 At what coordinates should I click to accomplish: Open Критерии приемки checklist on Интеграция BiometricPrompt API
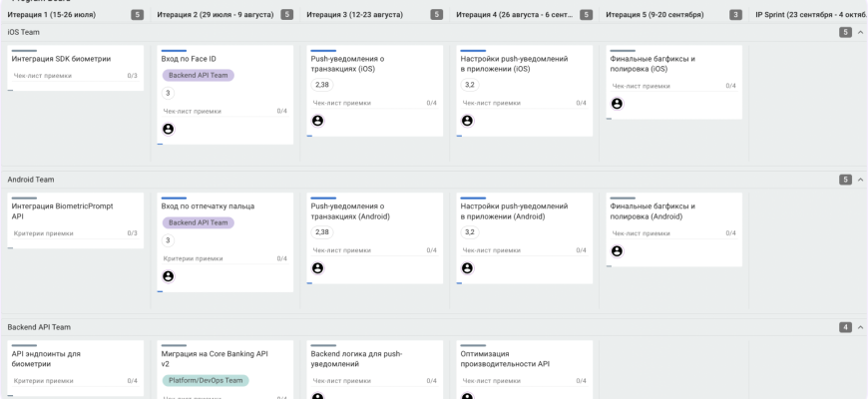44,233
